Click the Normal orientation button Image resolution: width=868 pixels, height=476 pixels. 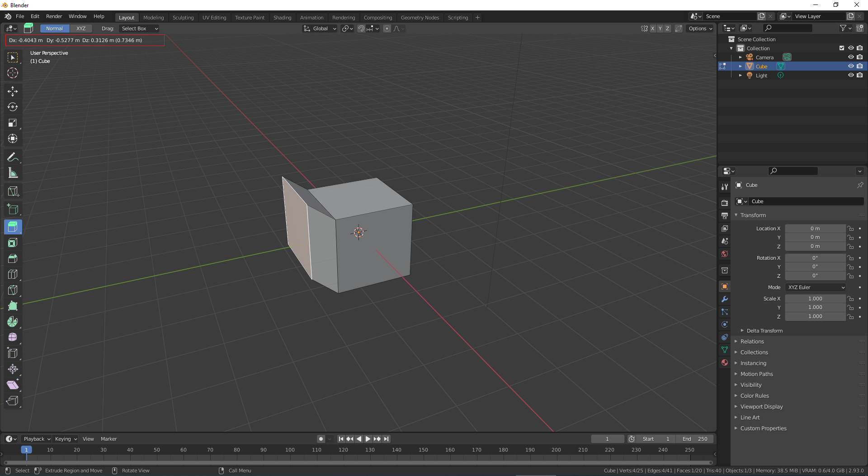coord(55,29)
